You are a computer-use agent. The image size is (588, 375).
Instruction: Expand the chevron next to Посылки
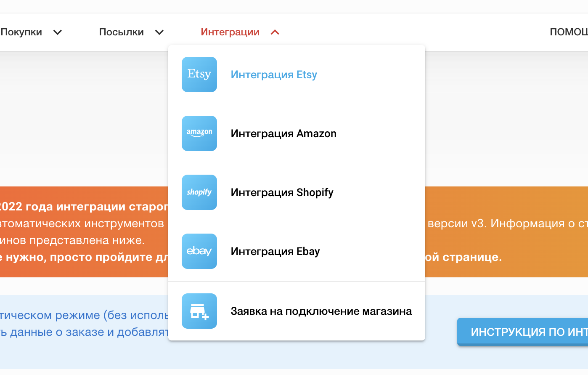click(159, 32)
